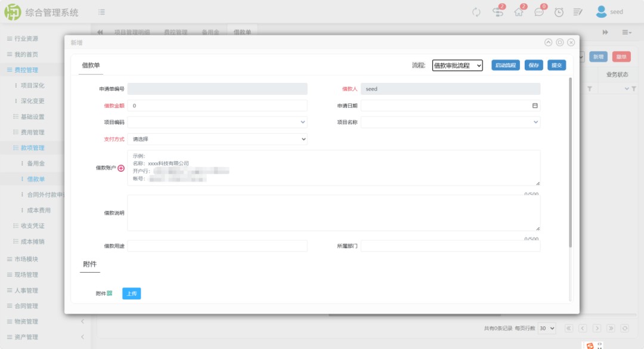This screenshot has width=644, height=349.
Task: Click the 启动流程 button
Action: tap(506, 66)
